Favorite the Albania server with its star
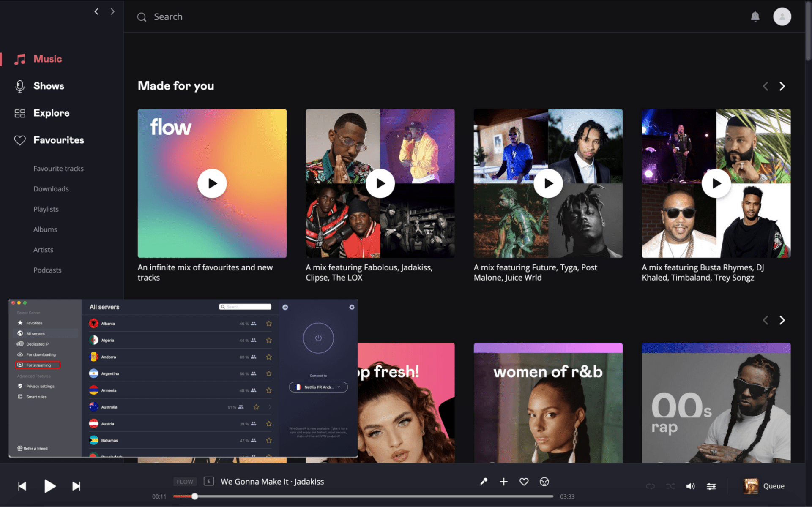Image resolution: width=812 pixels, height=507 pixels. click(269, 323)
